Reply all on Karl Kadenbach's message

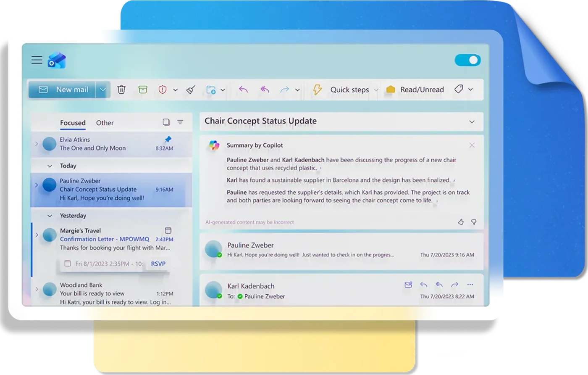pos(439,285)
